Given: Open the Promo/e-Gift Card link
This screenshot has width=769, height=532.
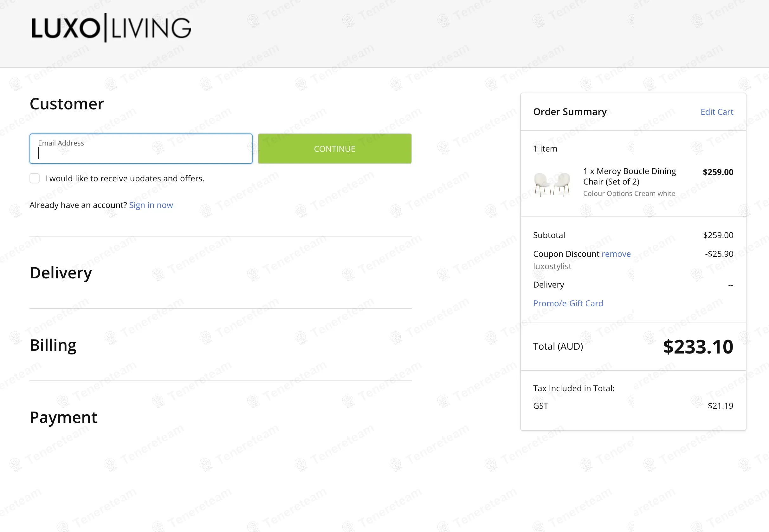Looking at the screenshot, I should tap(568, 303).
